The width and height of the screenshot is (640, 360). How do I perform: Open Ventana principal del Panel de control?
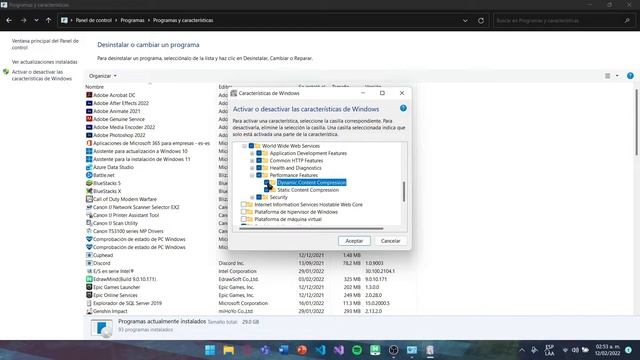[45, 44]
